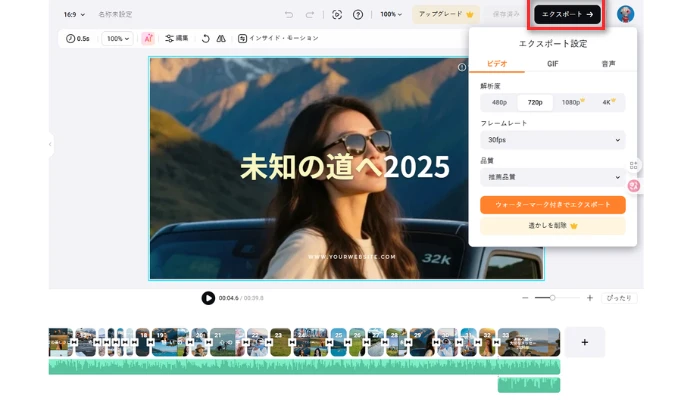Switch to the GIF export tab

click(x=552, y=64)
